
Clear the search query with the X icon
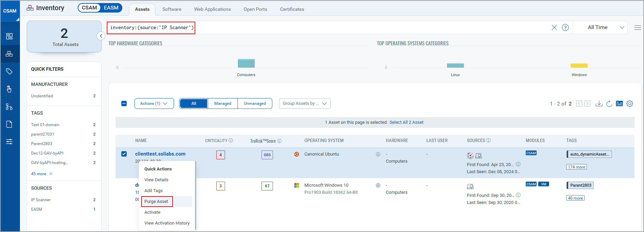coord(554,27)
